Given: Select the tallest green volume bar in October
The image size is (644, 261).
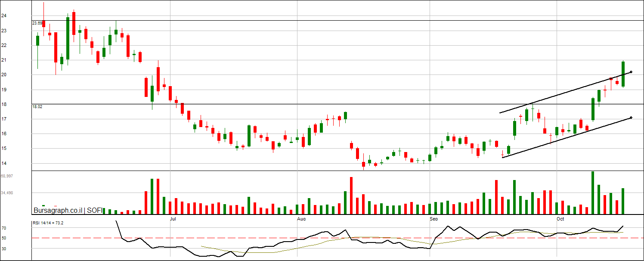Looking at the screenshot, I should [593, 193].
